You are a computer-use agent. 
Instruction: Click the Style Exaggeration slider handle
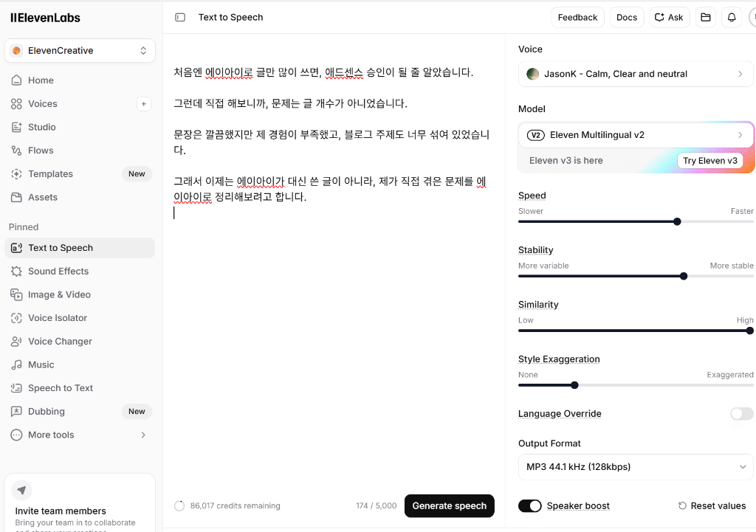(x=574, y=385)
